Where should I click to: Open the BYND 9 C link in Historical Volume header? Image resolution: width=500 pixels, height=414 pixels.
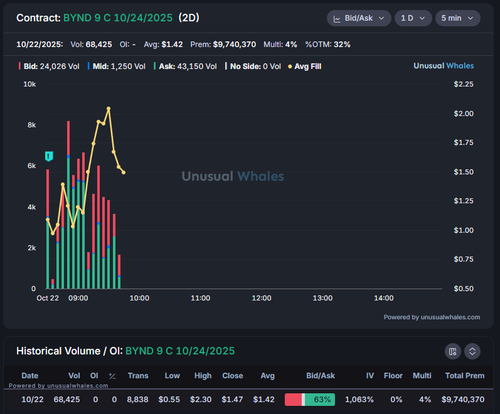(x=180, y=351)
